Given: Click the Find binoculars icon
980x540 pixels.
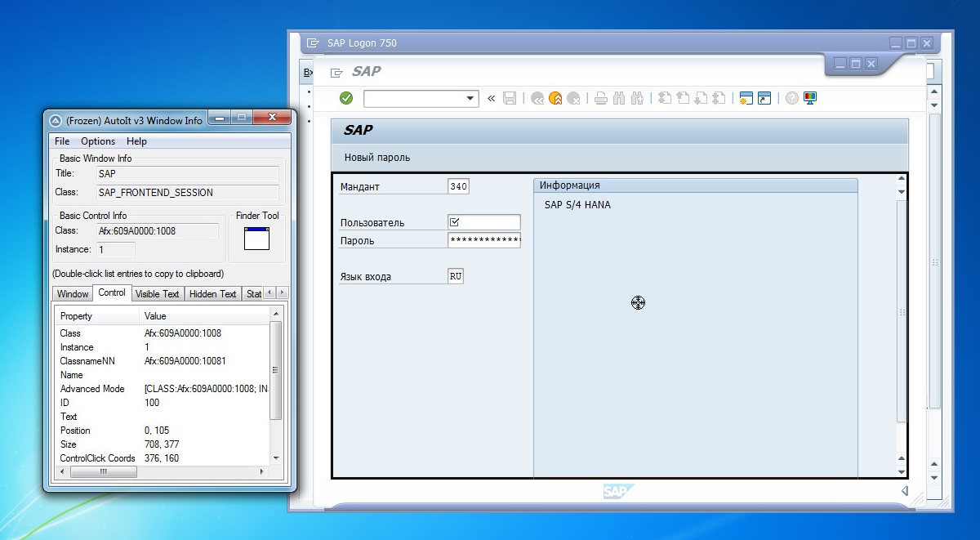Looking at the screenshot, I should (619, 98).
